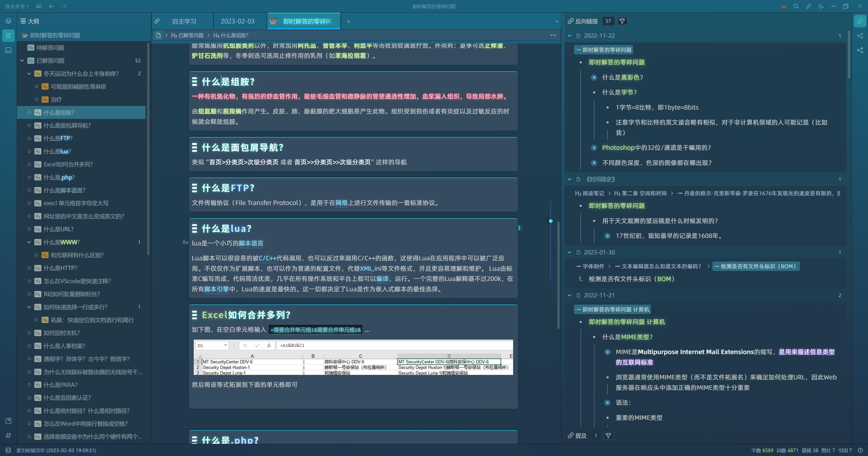The height and width of the screenshot is (456, 868).
Task: Click the cloud sync icon in top bar
Action: (x=39, y=6)
